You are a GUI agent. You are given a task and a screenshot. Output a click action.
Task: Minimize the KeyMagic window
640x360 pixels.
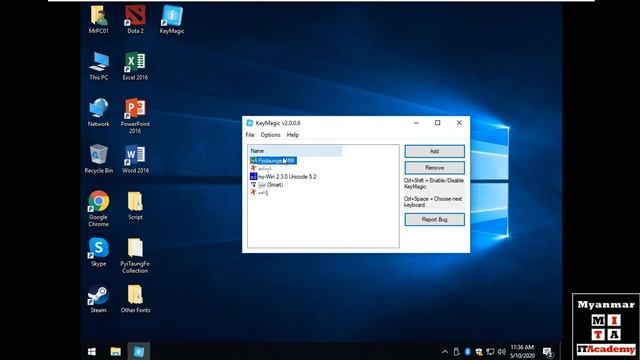pos(416,123)
